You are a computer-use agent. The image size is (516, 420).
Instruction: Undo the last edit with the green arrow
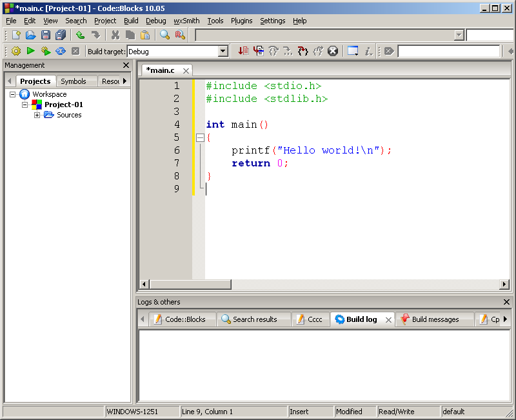pos(80,35)
